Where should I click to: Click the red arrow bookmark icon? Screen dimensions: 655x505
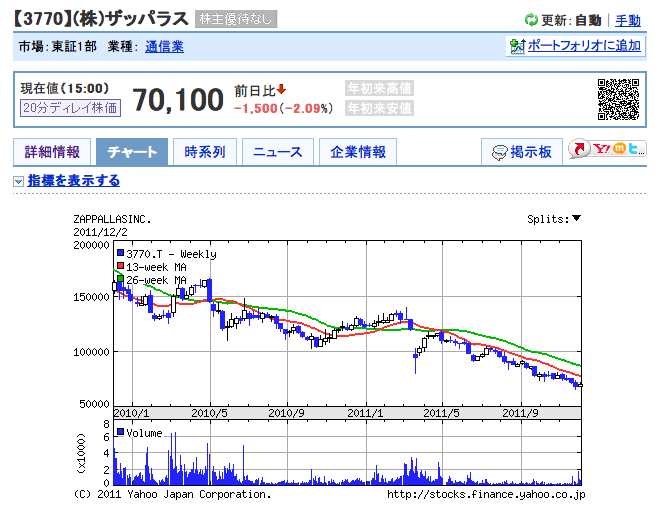tap(579, 148)
